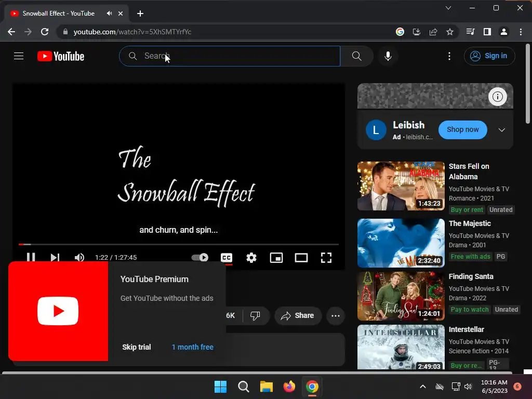The image size is (532, 399).
Task: Toggle closed captions CC button
Action: pyautogui.click(x=227, y=258)
